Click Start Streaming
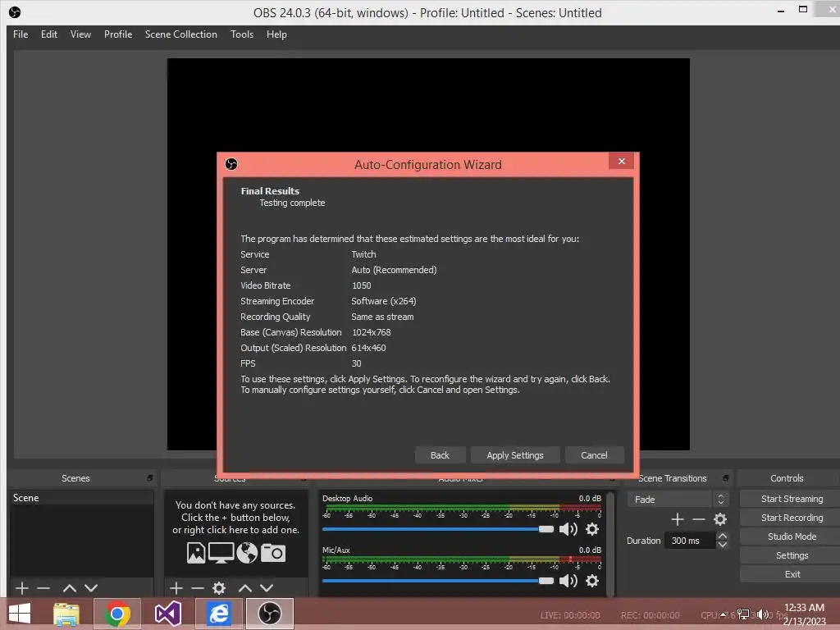 click(792, 499)
